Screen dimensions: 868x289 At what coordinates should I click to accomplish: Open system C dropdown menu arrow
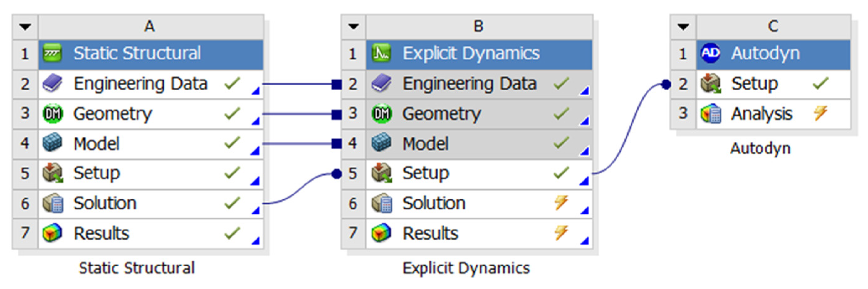[683, 27]
